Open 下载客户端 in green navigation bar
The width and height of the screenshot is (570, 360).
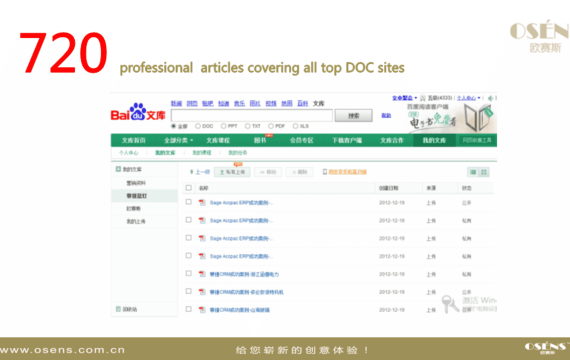coord(347,140)
